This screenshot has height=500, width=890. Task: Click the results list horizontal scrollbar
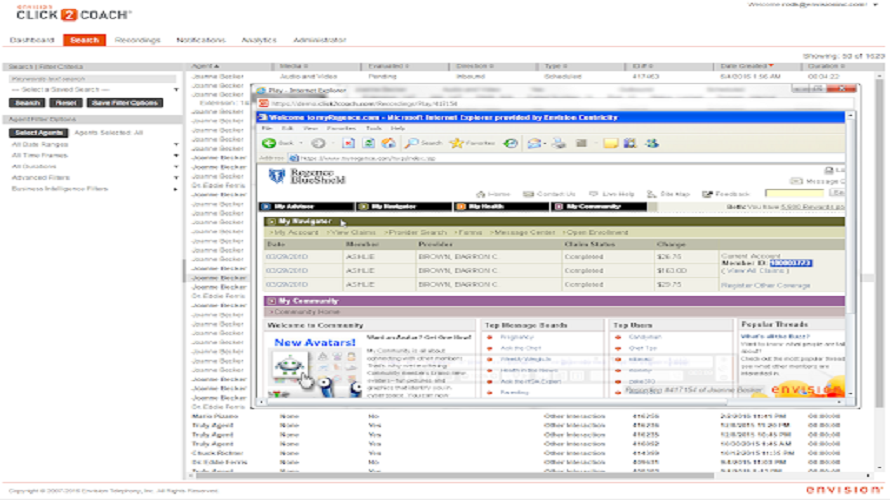pos(453,476)
